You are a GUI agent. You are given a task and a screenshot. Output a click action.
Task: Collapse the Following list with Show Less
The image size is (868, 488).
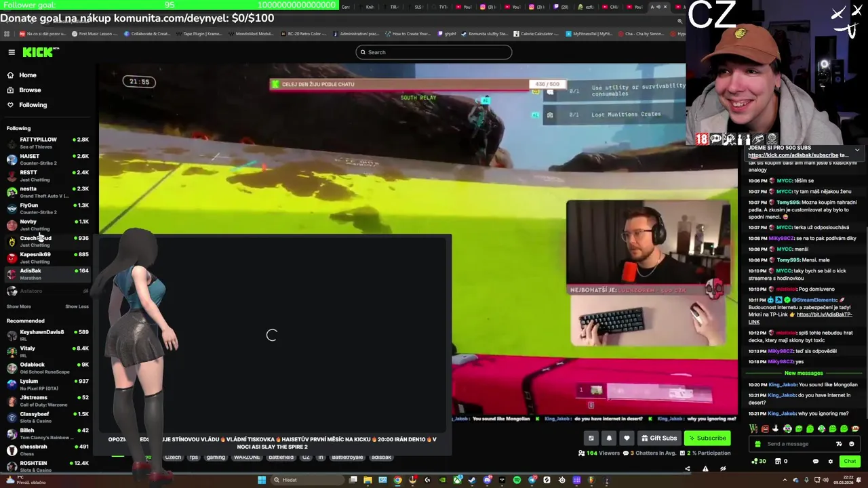pos(77,306)
